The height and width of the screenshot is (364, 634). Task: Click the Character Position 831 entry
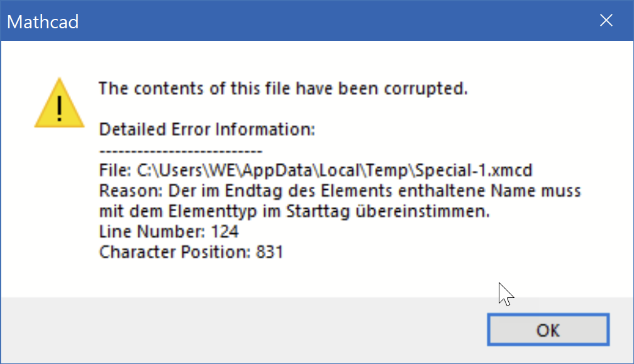click(191, 251)
